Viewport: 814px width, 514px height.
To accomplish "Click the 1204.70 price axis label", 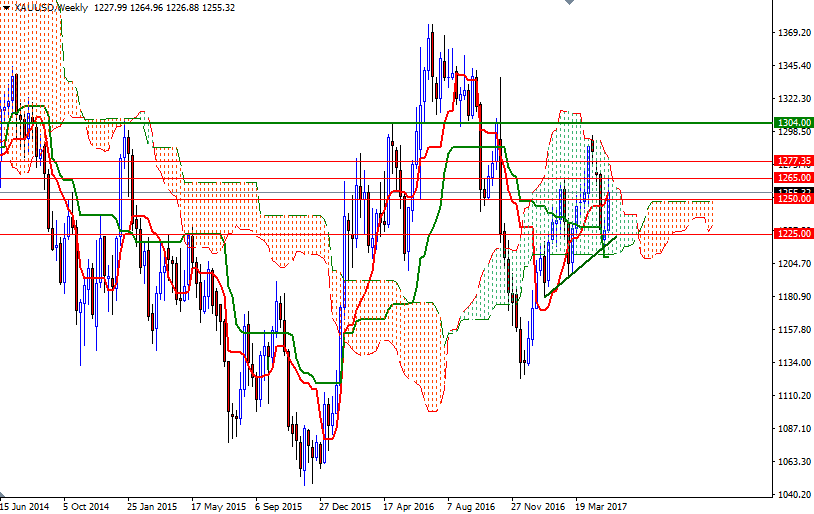I will point(794,264).
